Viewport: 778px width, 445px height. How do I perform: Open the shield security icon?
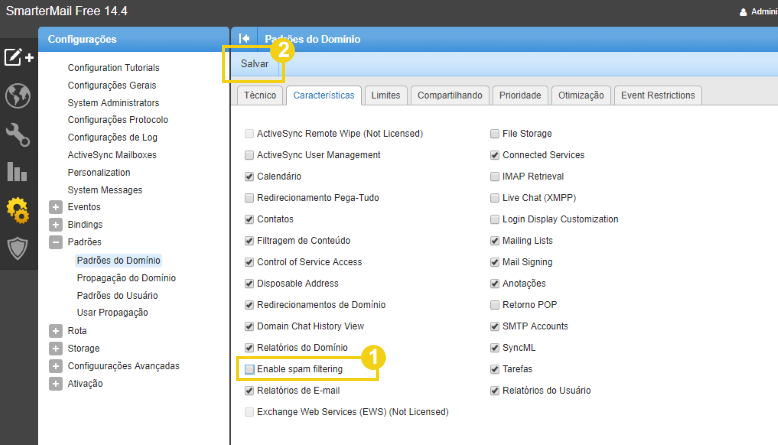[x=17, y=249]
